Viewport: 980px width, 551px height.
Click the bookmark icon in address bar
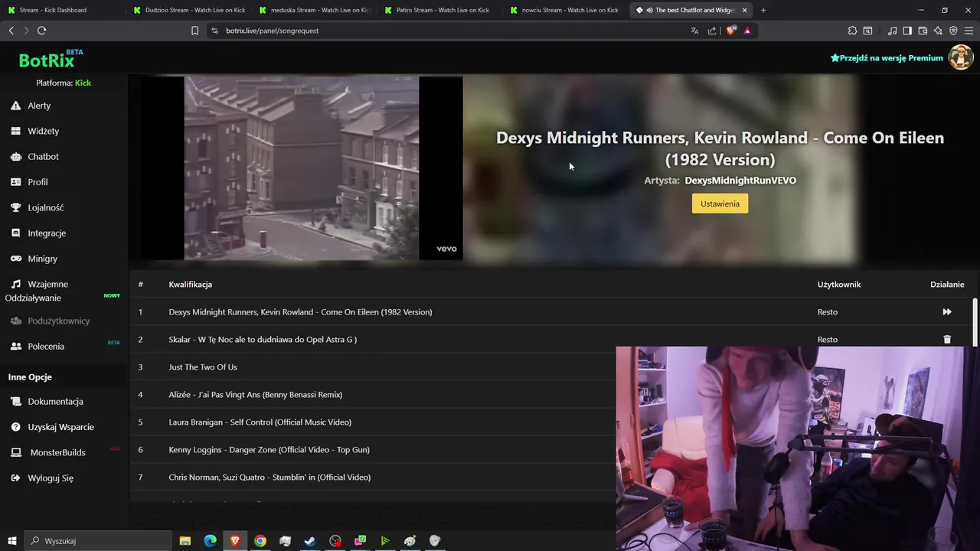click(194, 31)
